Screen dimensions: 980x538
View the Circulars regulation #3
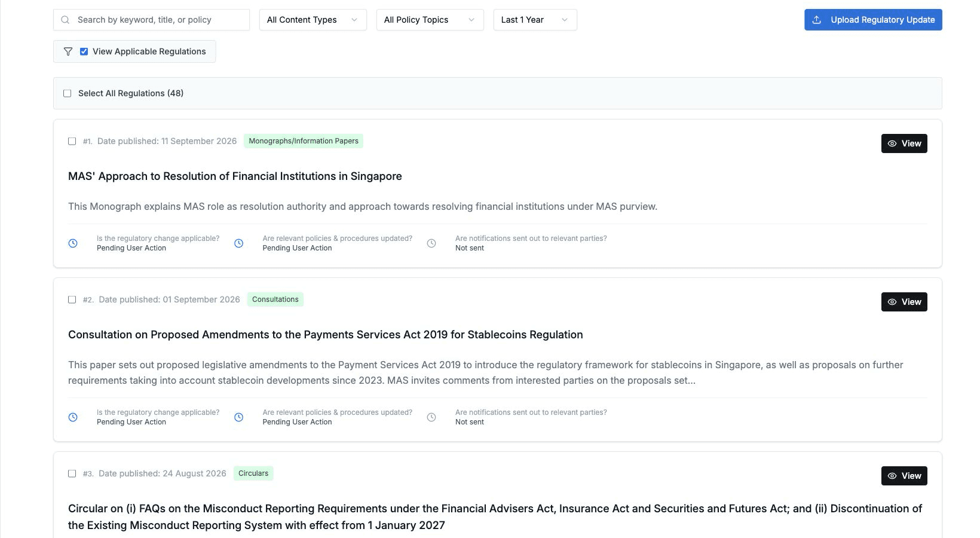[904, 476]
